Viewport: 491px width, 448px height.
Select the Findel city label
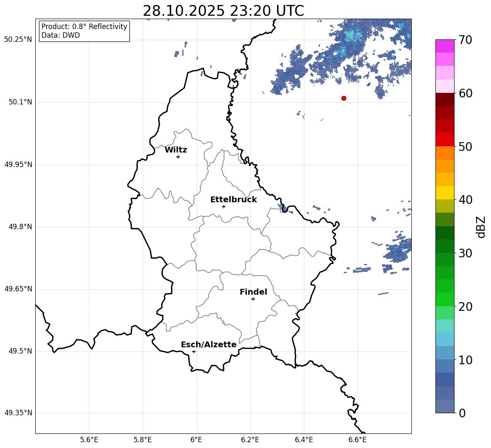[x=253, y=292]
